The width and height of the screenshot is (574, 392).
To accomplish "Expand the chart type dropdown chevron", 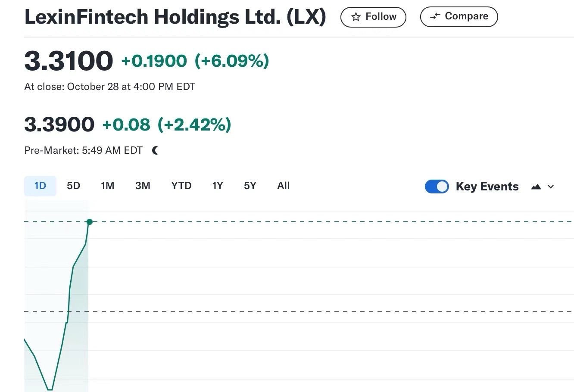I will pos(551,187).
